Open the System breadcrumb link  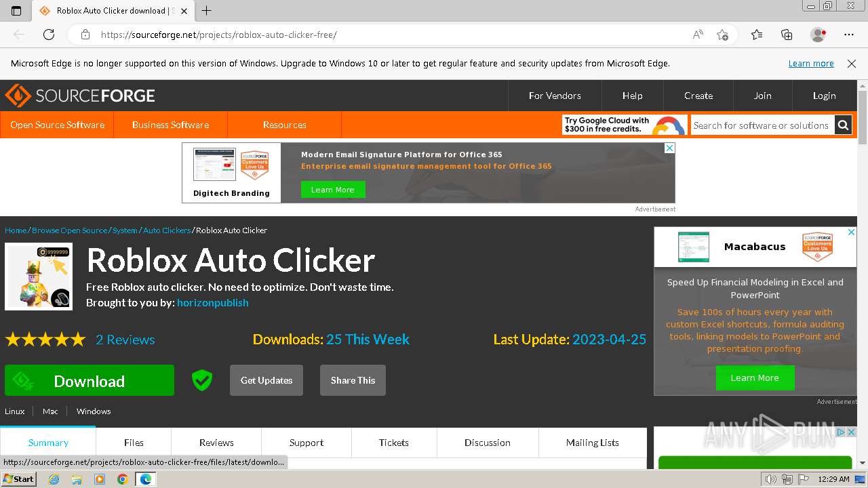coord(125,230)
